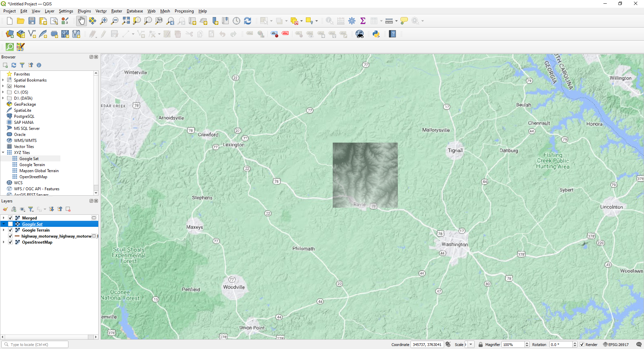The height and width of the screenshot is (349, 644).
Task: Collapse the XYZ Tiles node
Action: point(3,153)
